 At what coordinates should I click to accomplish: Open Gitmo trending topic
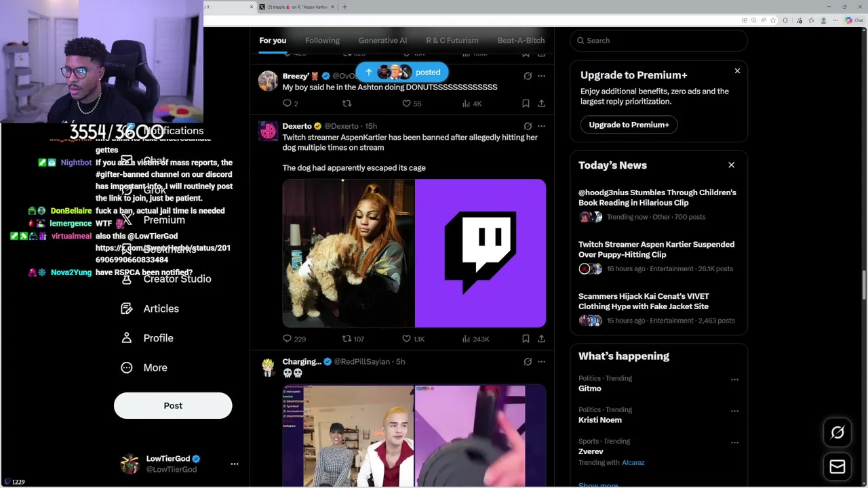[589, 388]
